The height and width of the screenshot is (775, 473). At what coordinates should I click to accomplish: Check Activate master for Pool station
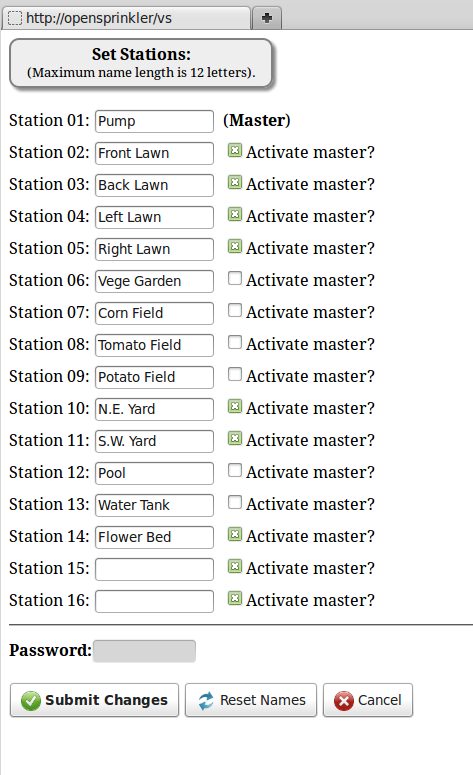(235, 470)
